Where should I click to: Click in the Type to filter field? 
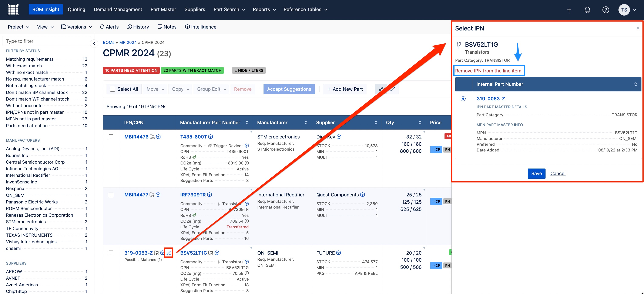pos(47,41)
